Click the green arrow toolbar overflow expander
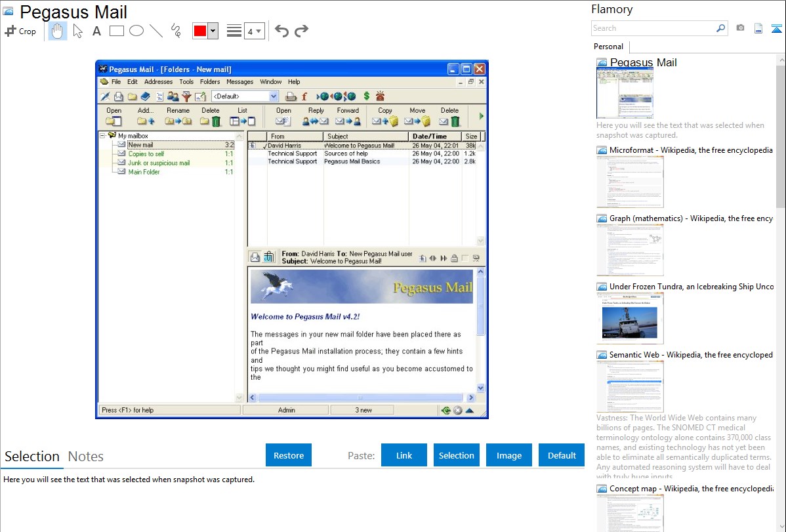The image size is (786, 532). click(481, 116)
